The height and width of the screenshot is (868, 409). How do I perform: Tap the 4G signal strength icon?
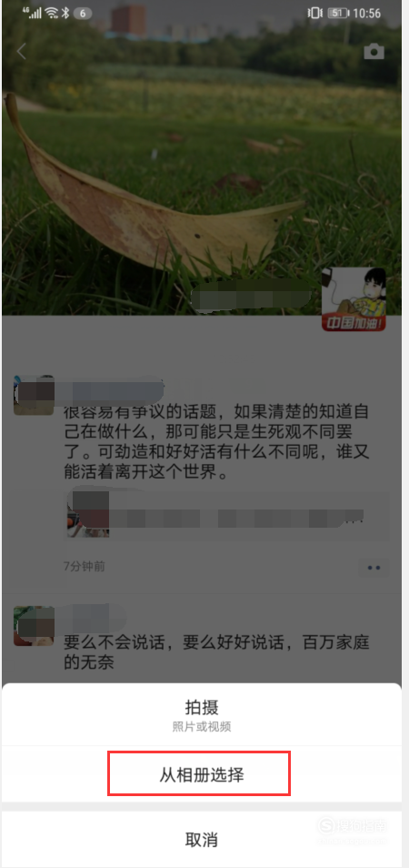point(32,13)
